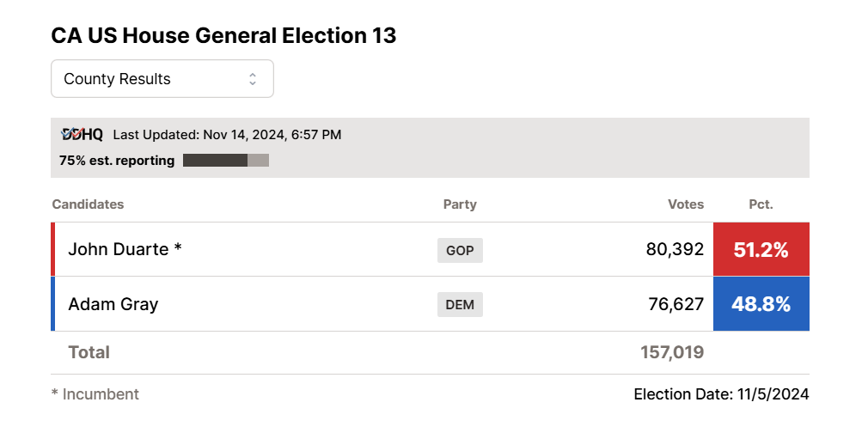868x439 pixels.
Task: Click the Party column header
Action: [460, 204]
